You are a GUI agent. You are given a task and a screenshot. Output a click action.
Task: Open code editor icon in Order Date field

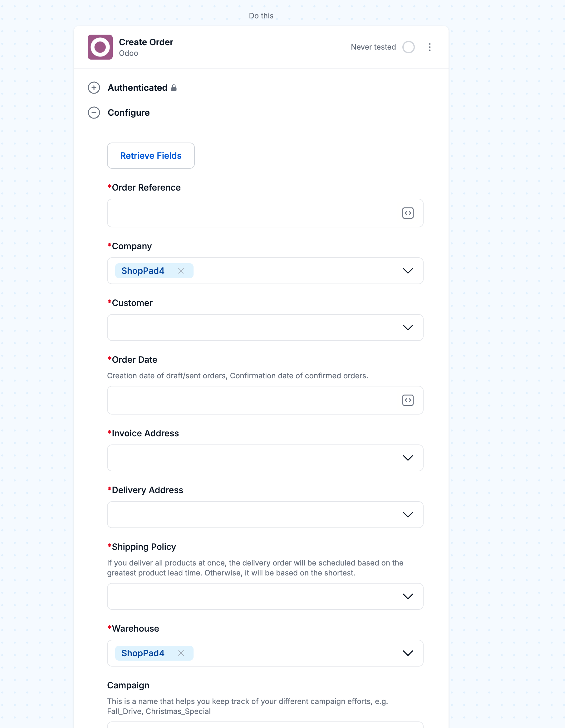(x=408, y=400)
